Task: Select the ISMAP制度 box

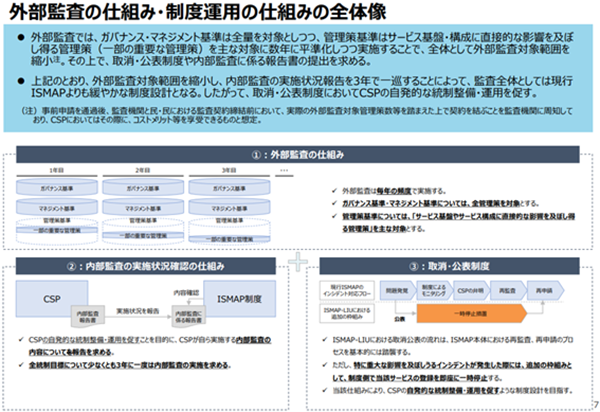Action: [x=240, y=299]
